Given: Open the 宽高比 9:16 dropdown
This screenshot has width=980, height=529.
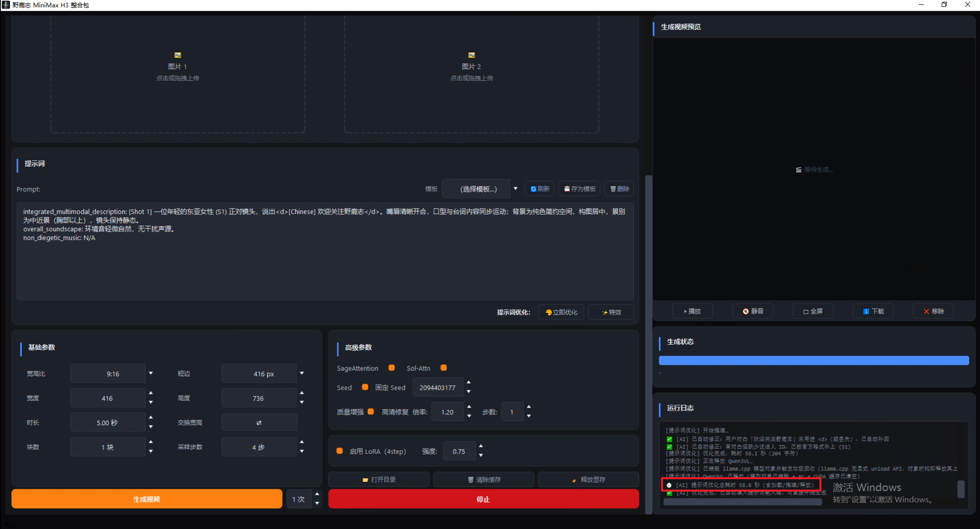Looking at the screenshot, I should pyautogui.click(x=112, y=374).
